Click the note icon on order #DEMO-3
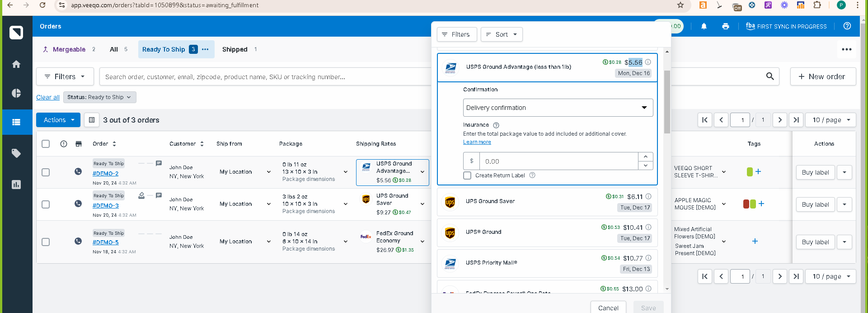 tap(159, 195)
